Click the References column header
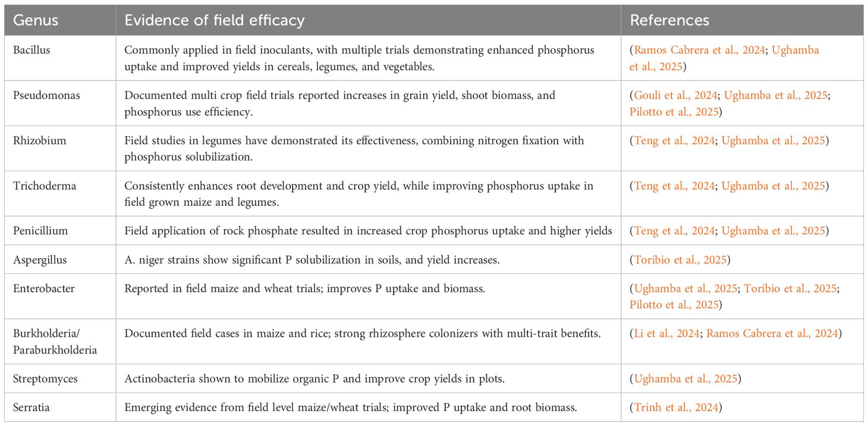 point(669,20)
